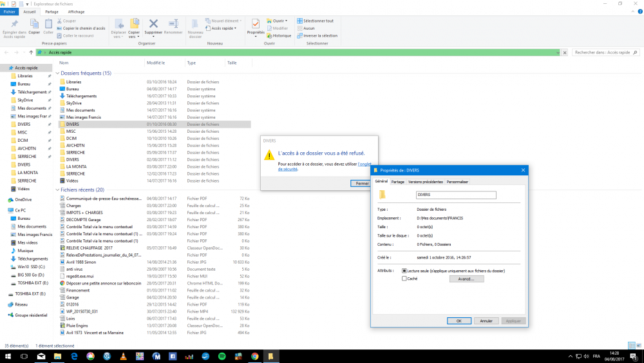Click the Historique ribbon command
Viewport: 644px width, 363px height.
tap(279, 35)
